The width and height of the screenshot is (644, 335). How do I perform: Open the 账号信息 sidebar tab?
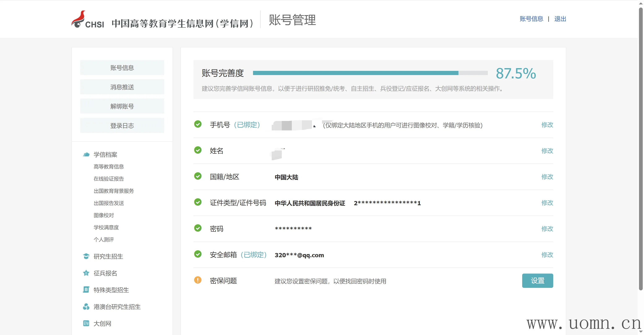coord(122,68)
